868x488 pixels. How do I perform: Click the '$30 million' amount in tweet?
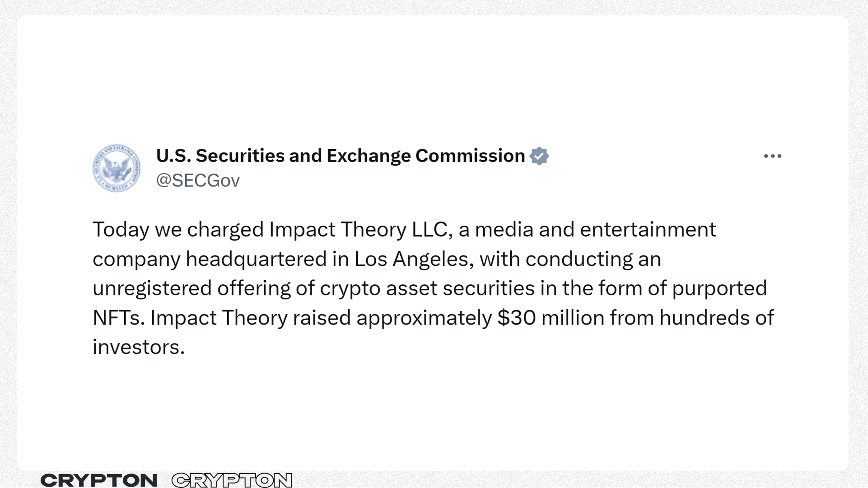[x=551, y=318]
